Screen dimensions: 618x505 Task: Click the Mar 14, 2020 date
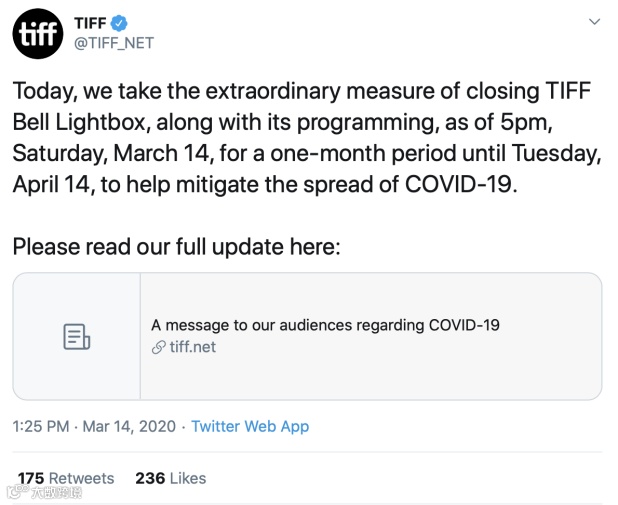128,426
